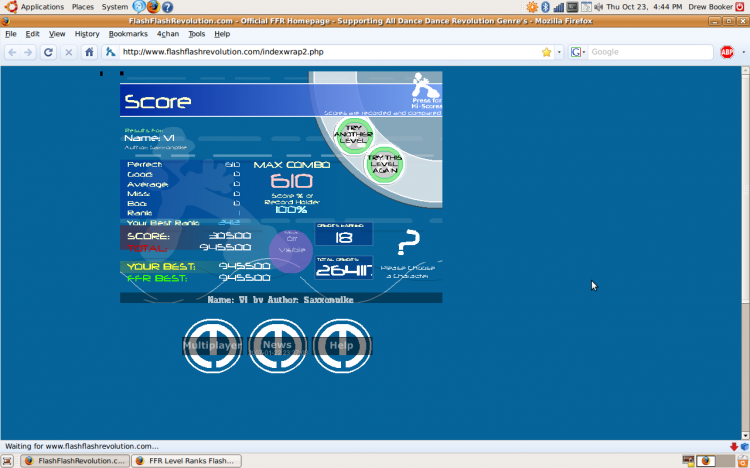
Task: Go to Firefox home page icon
Action: (89, 52)
